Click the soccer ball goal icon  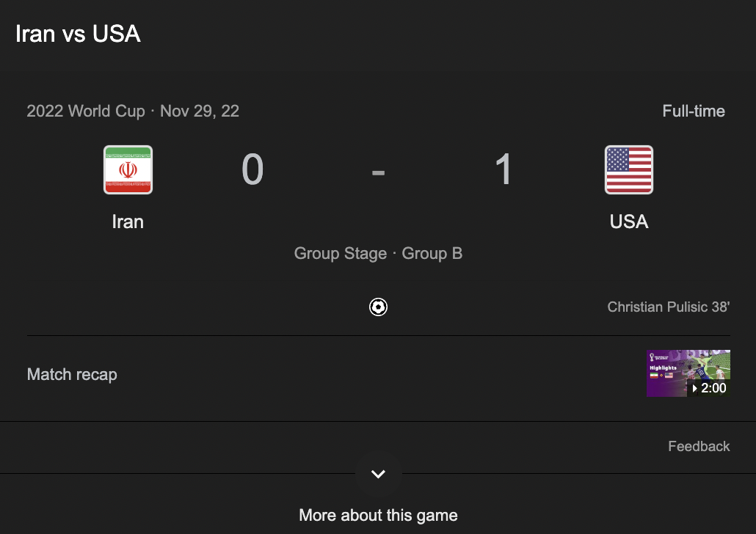pos(378,307)
